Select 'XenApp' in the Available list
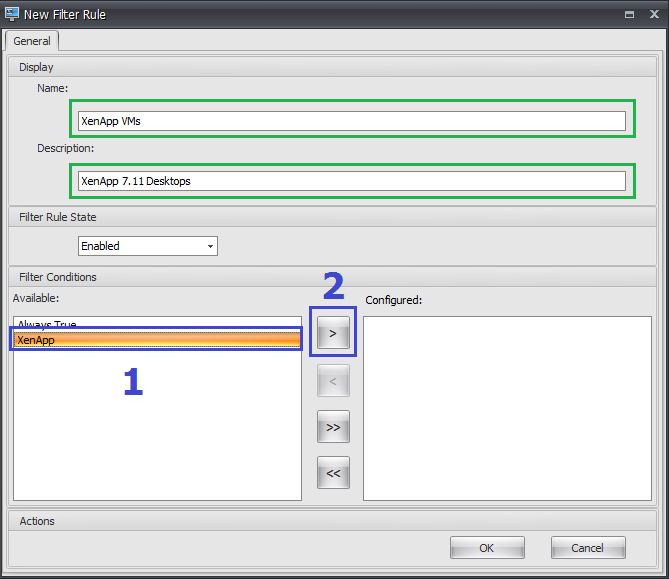 point(155,340)
